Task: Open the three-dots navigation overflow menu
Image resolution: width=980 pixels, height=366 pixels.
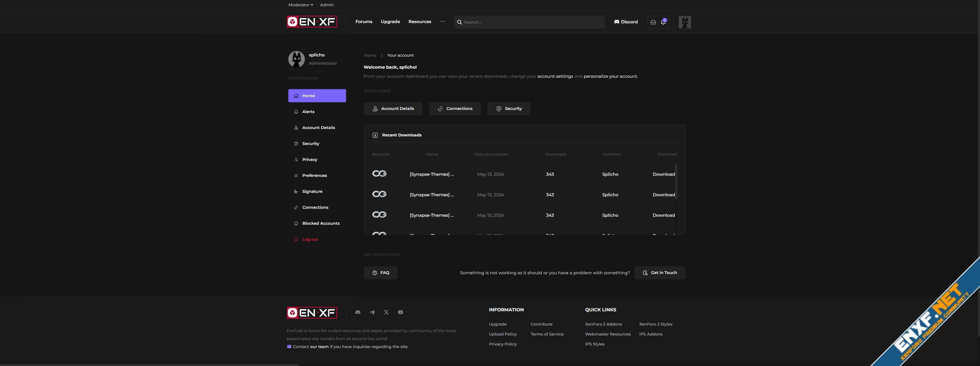Action: (442, 21)
